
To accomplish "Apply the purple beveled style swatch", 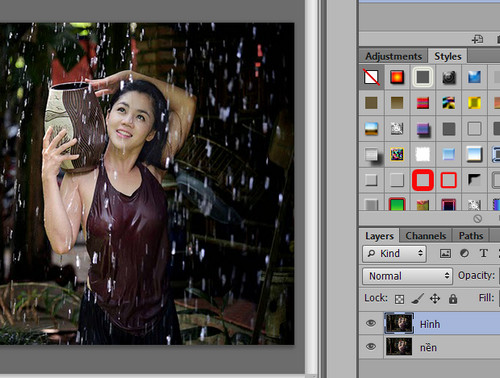I will click(x=423, y=129).
